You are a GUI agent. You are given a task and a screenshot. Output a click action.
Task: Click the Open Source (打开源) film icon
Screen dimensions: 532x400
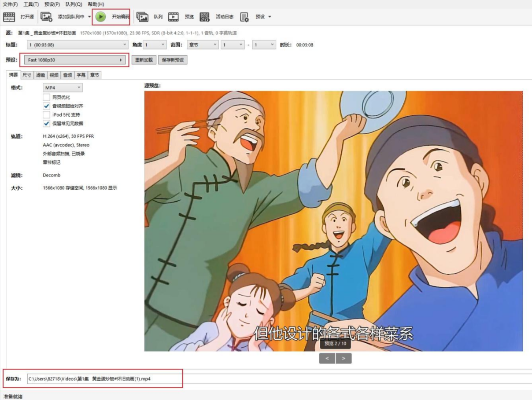pos(9,17)
